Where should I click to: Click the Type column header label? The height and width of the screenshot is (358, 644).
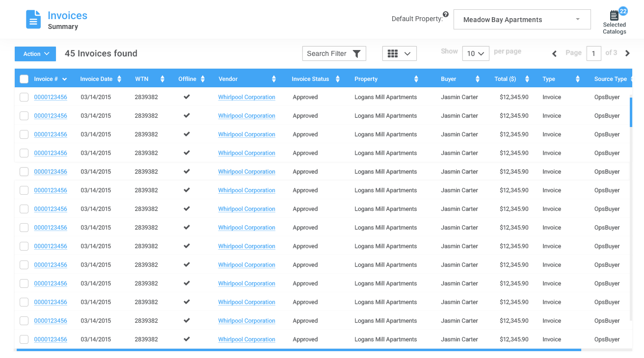click(549, 79)
